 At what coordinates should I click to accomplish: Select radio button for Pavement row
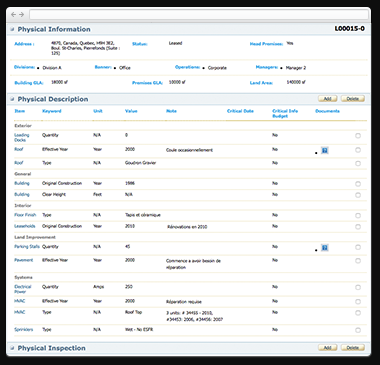pos(358,261)
